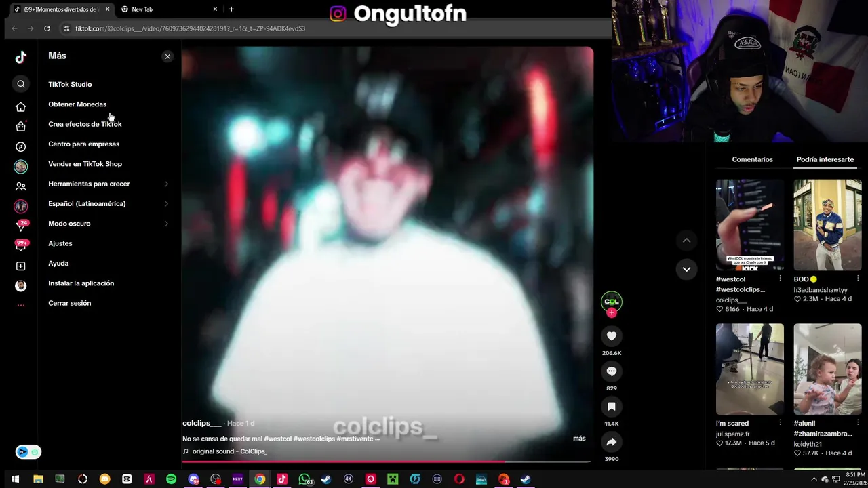Go to the next video with down arrow
This screenshot has width=868, height=488.
coord(686,269)
